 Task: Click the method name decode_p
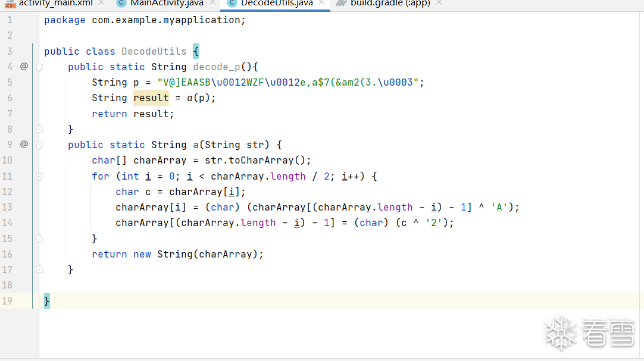[x=217, y=67]
